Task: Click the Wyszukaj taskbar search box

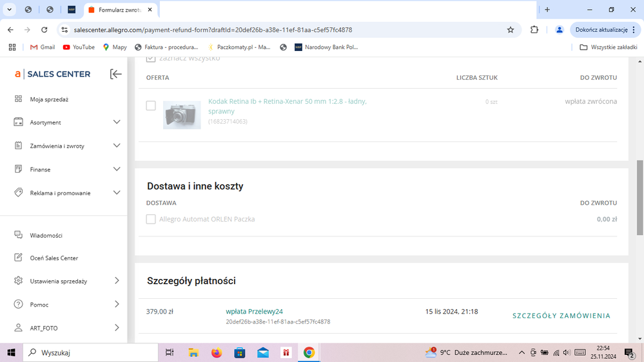Action: click(x=90, y=352)
